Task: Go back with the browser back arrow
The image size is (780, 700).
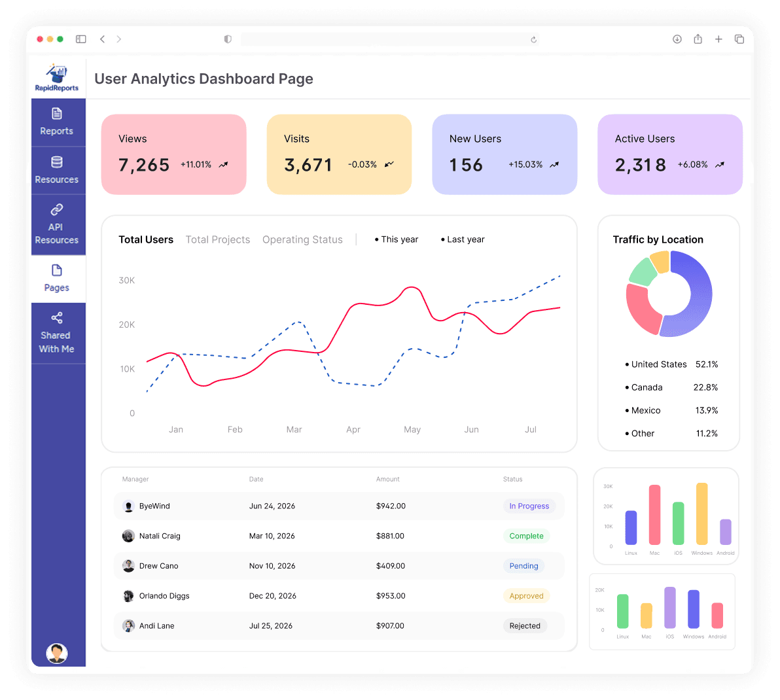Action: coord(103,39)
